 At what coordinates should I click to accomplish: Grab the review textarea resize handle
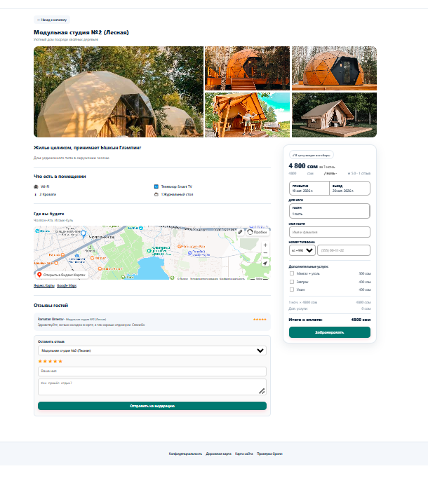coord(262,391)
